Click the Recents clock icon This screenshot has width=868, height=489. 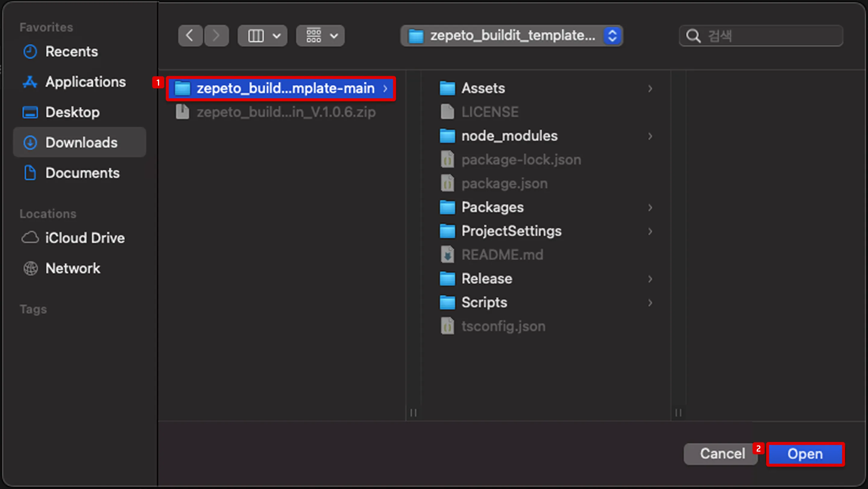tap(30, 52)
